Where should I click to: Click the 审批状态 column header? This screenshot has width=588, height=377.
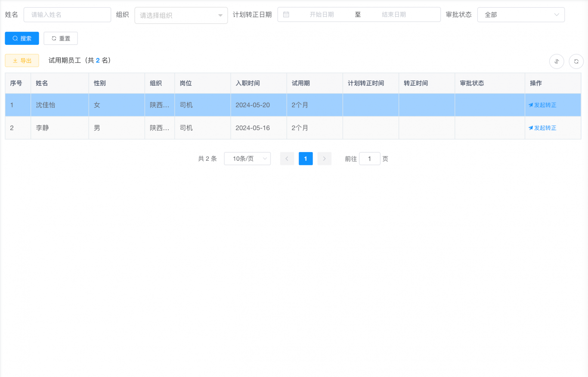(490, 83)
